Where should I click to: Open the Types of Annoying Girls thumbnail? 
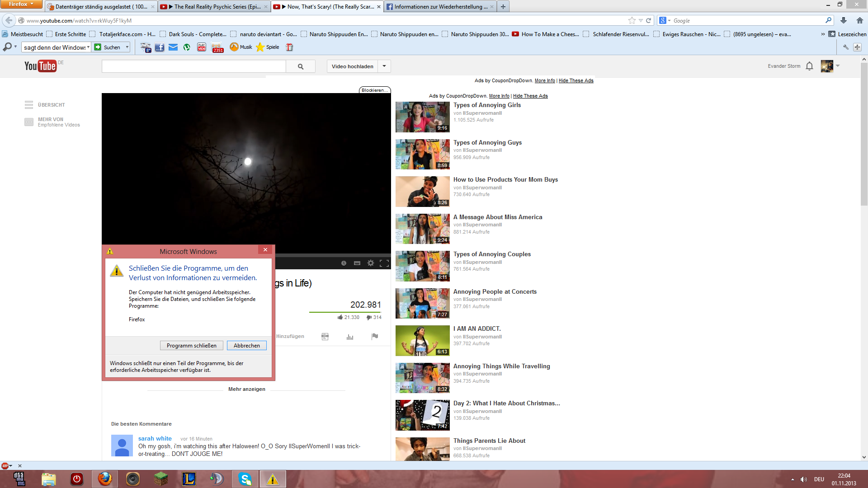[422, 117]
